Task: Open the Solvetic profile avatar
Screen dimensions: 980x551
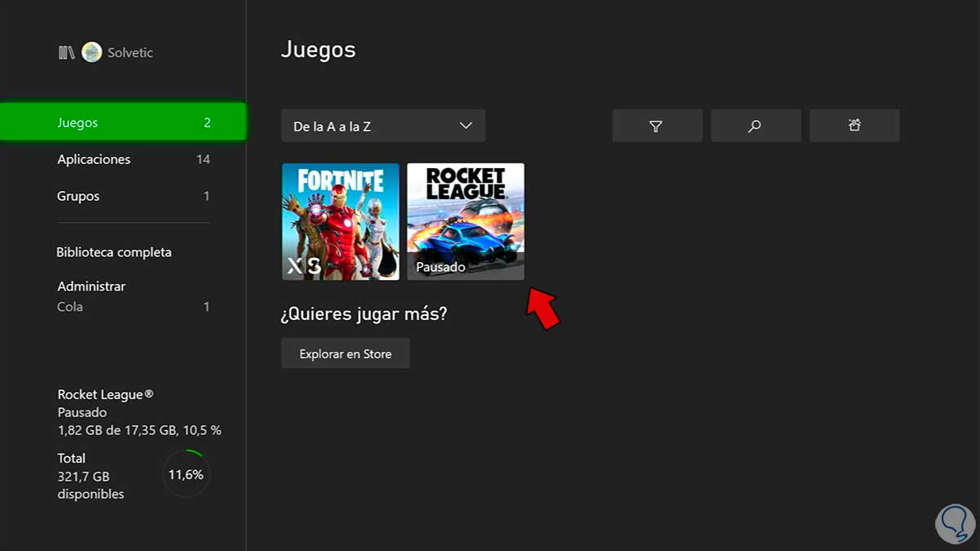Action: click(x=91, y=52)
